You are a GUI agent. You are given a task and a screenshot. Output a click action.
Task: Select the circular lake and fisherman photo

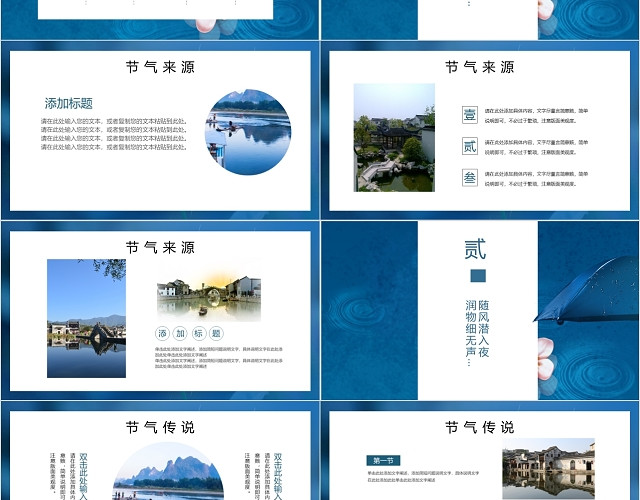coord(248,132)
